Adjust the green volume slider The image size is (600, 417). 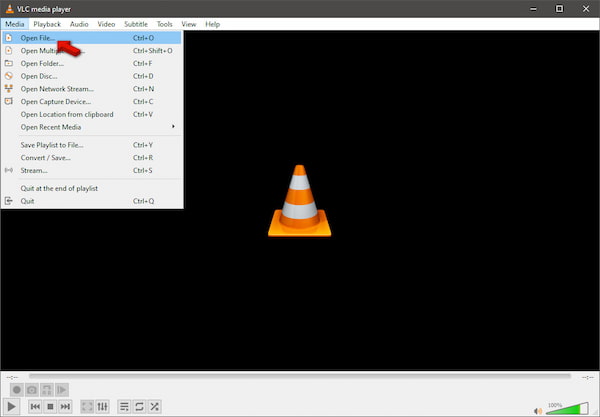[x=567, y=408]
